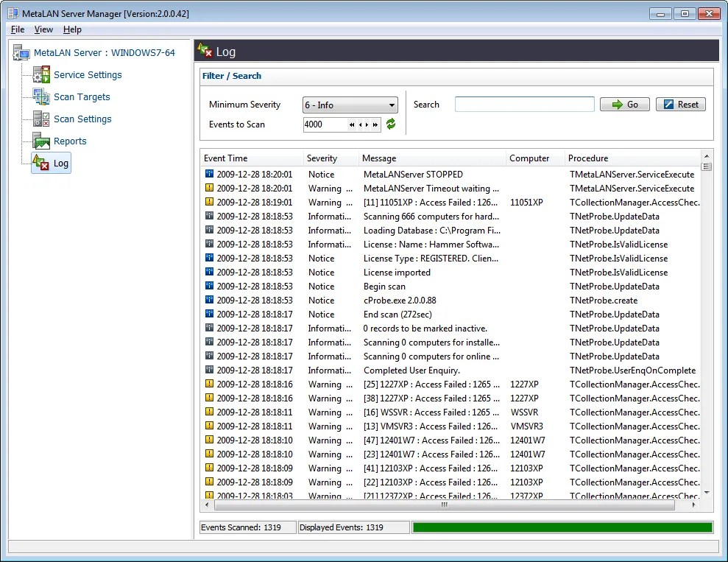The height and width of the screenshot is (562, 728).
Task: Decrease Events to Scan with single left arrow
Action: click(360, 124)
